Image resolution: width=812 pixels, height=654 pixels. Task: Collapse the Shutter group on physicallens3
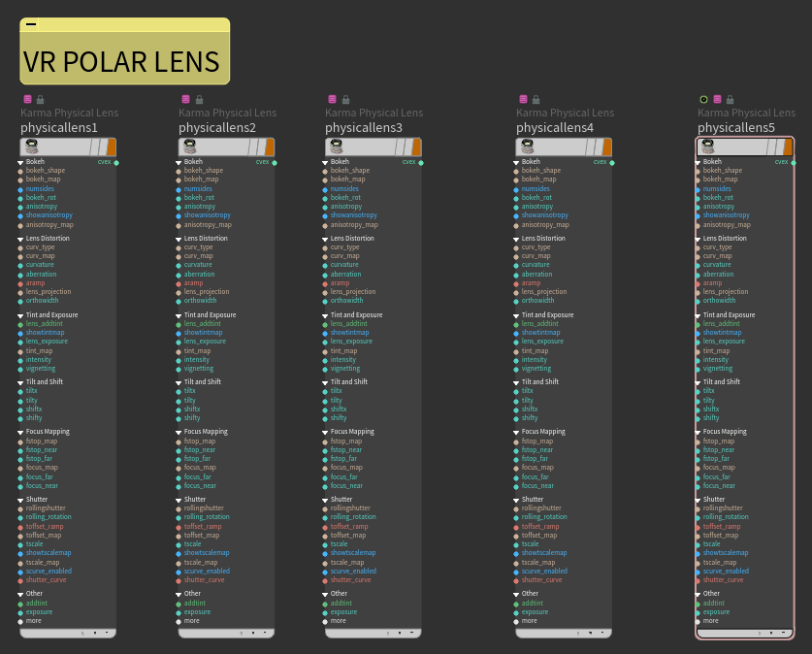(x=326, y=500)
